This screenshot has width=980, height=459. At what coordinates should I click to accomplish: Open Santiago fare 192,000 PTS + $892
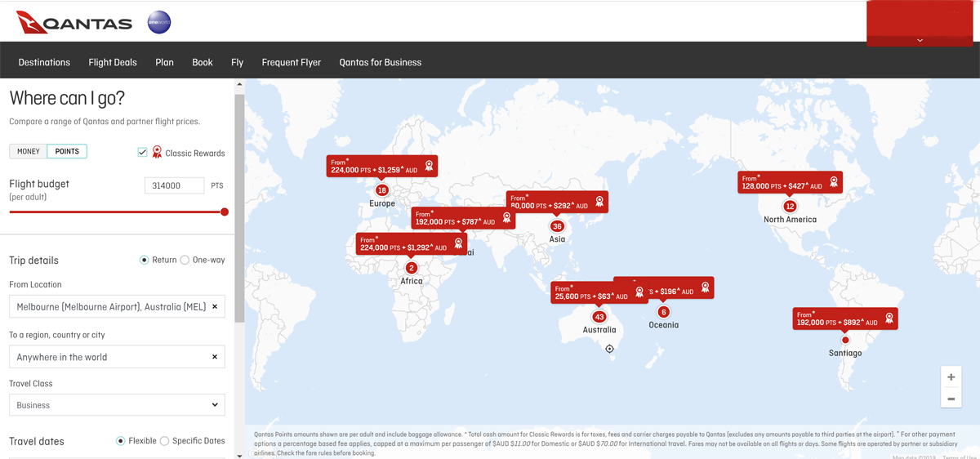pyautogui.click(x=845, y=319)
